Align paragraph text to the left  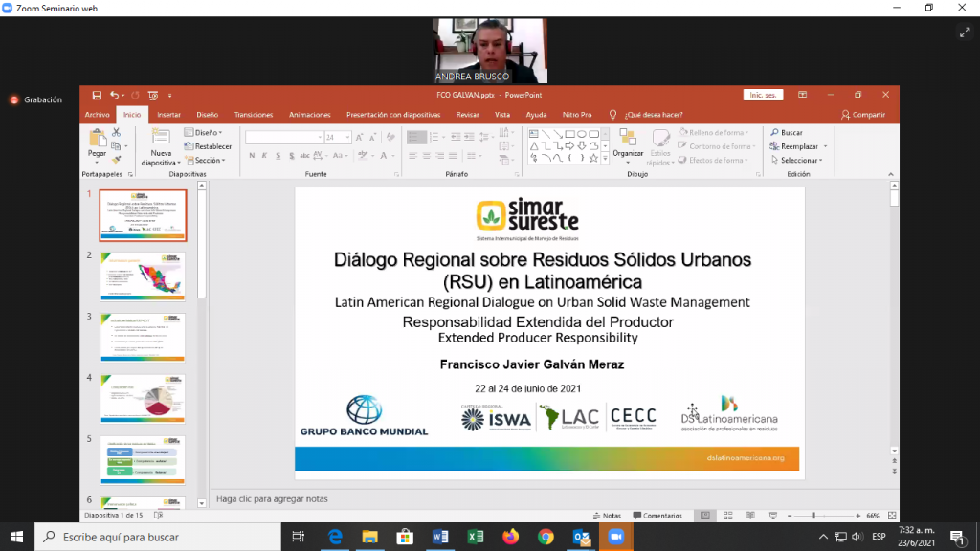pyautogui.click(x=412, y=156)
